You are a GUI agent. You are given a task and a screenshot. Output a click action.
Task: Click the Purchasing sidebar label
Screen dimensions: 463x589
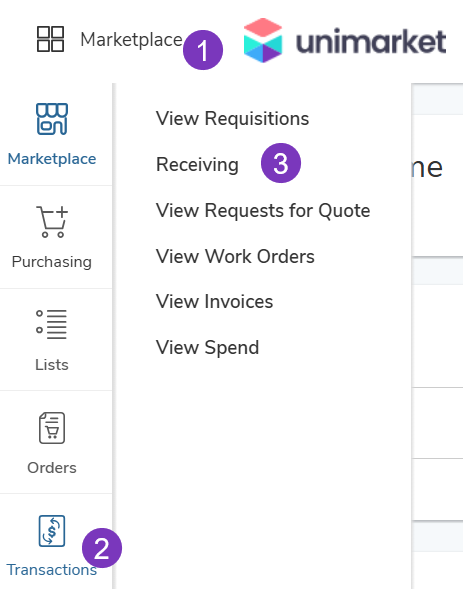coord(52,262)
